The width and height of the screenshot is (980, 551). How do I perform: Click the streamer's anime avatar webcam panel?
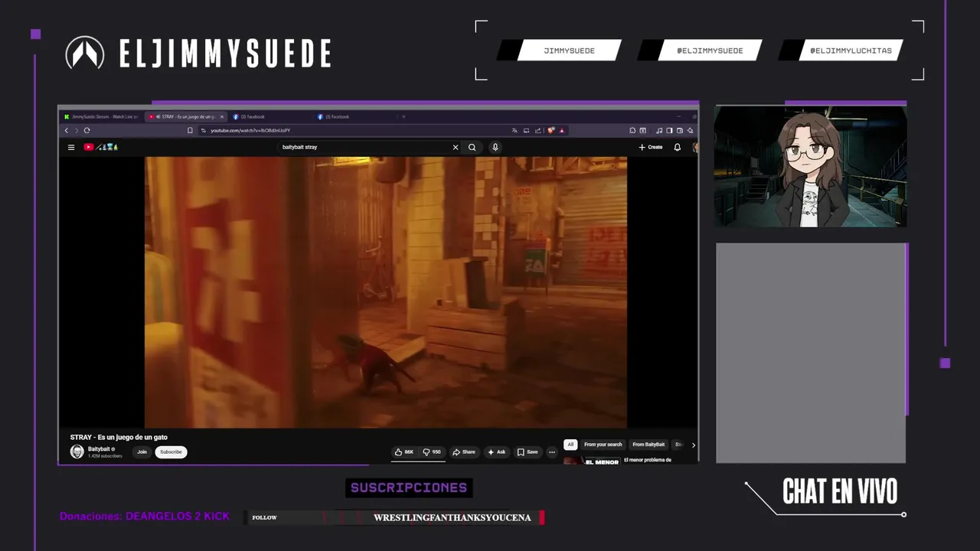pyautogui.click(x=811, y=166)
